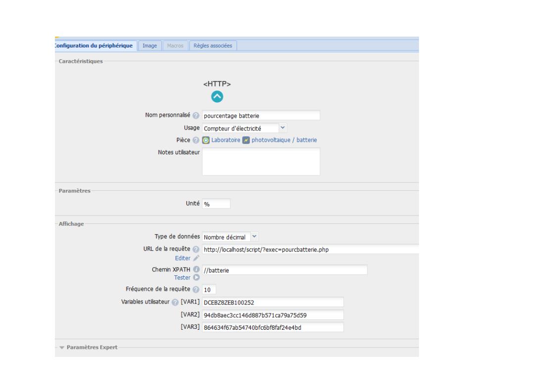
Task: Expand the Paramètres Expert section
Action: pyautogui.click(x=90, y=347)
